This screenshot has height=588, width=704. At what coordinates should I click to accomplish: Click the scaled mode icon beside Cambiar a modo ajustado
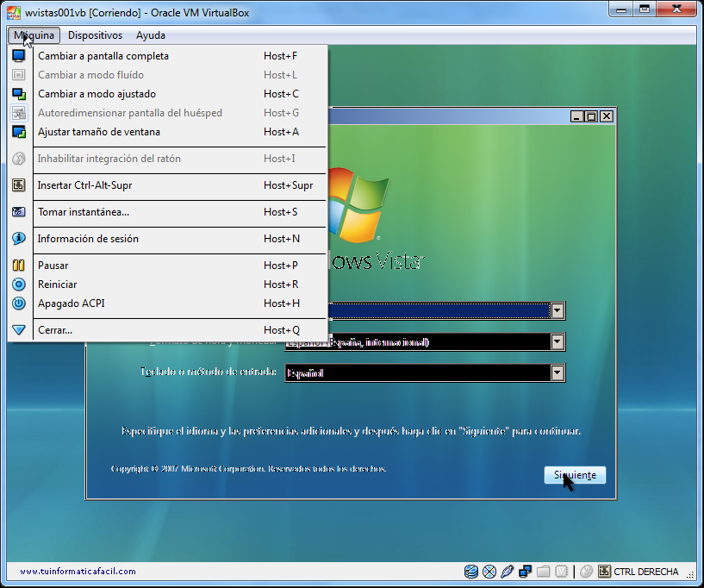point(18,94)
